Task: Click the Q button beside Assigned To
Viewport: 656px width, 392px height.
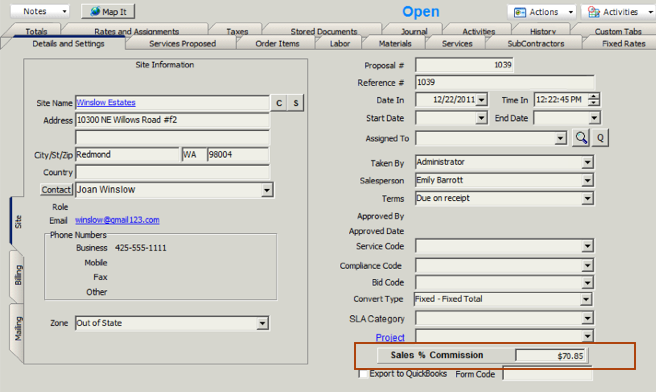Action: 600,138
